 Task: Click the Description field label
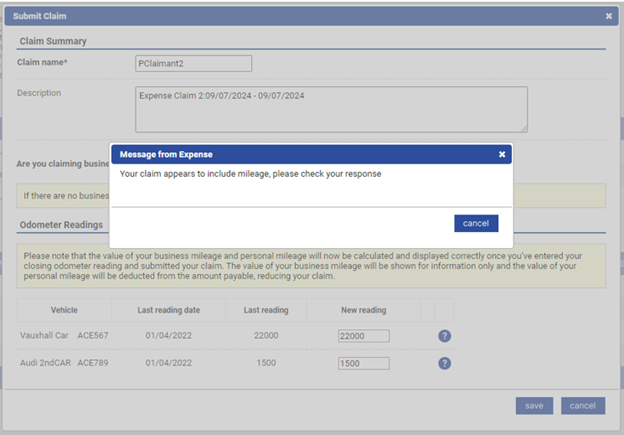point(39,93)
